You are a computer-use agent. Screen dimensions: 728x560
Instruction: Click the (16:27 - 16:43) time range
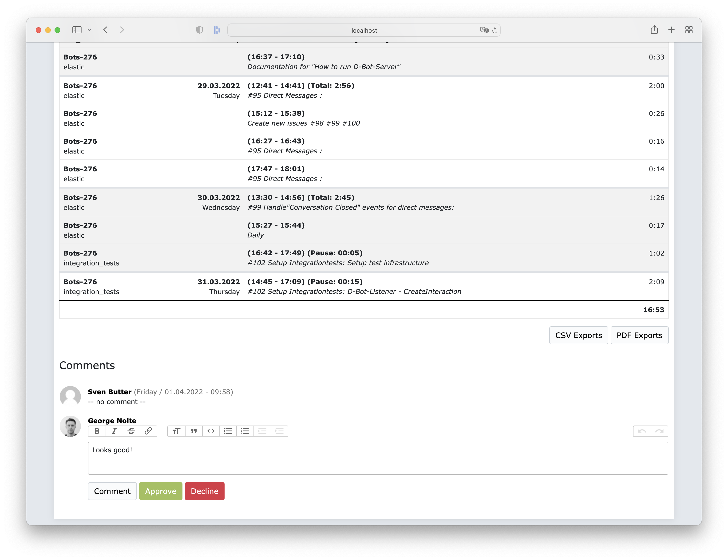tap(276, 141)
